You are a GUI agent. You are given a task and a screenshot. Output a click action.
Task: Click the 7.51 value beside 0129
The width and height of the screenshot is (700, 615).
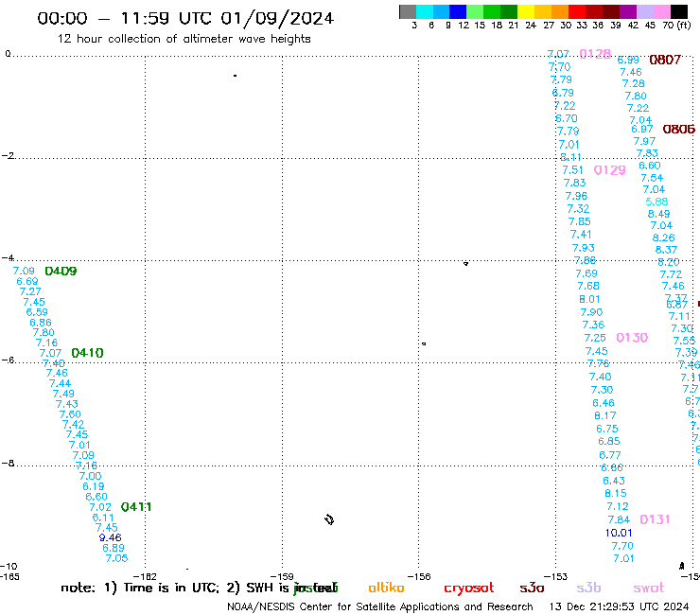tap(572, 170)
